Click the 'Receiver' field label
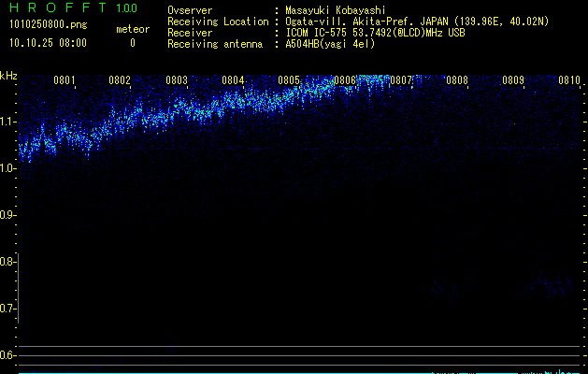The height and width of the screenshot is (374, 588). pyautogui.click(x=190, y=33)
